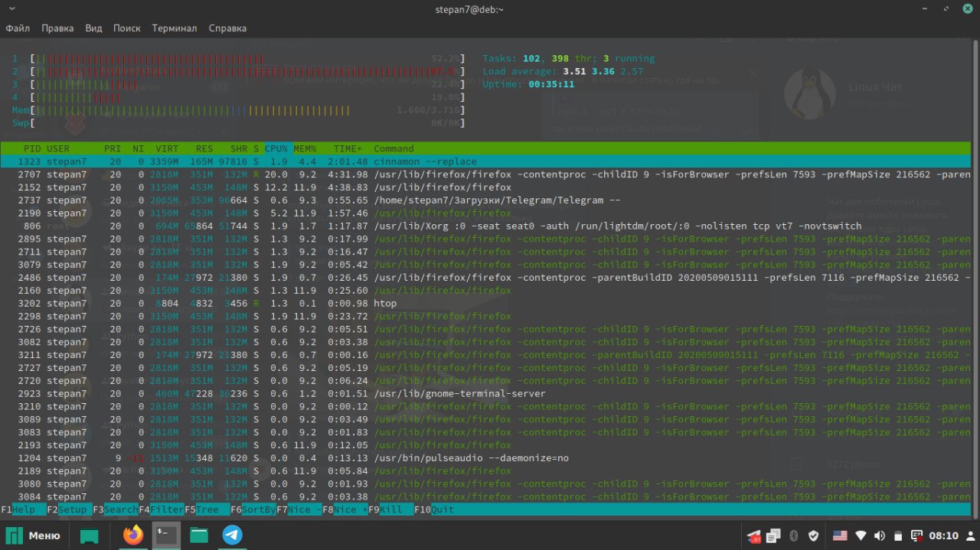Open the volume speaker tray icon
Screen dimensions: 980x550
pyautogui.click(x=880, y=535)
